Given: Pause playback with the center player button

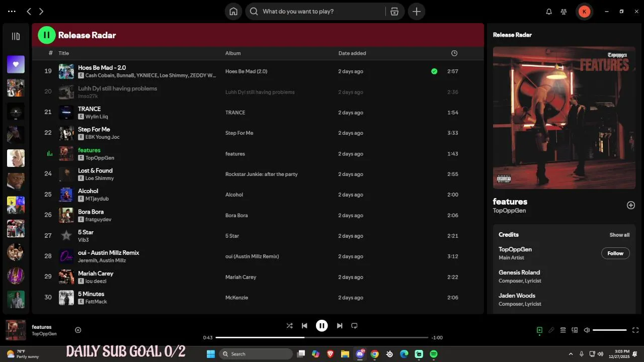Looking at the screenshot, I should (322, 326).
